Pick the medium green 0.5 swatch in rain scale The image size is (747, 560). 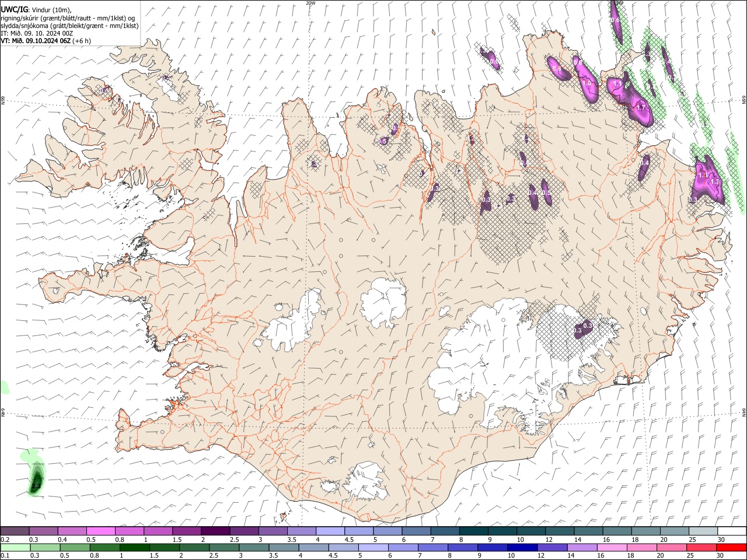(x=75, y=548)
